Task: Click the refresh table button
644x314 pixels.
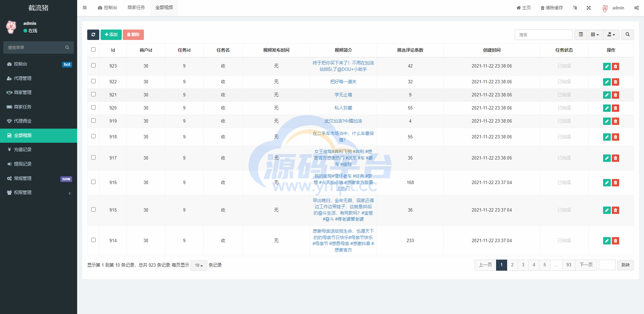Action: [x=93, y=35]
